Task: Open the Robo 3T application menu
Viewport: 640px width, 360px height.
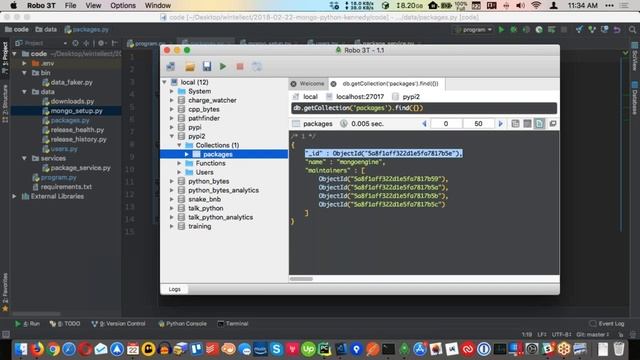Action: pyautogui.click(x=41, y=5)
